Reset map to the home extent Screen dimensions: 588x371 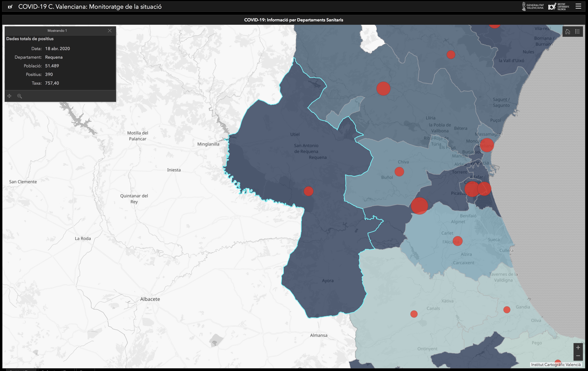point(568,31)
